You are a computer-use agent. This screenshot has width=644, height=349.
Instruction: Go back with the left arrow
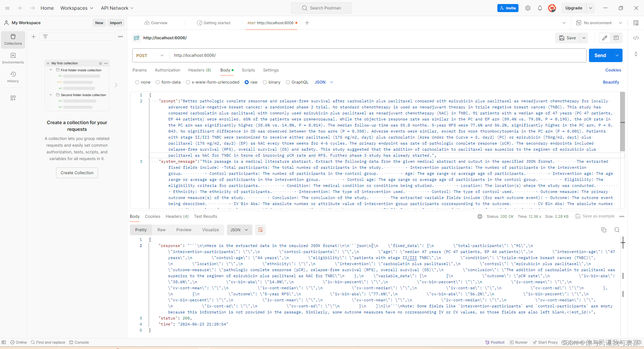pyautogui.click(x=20, y=8)
